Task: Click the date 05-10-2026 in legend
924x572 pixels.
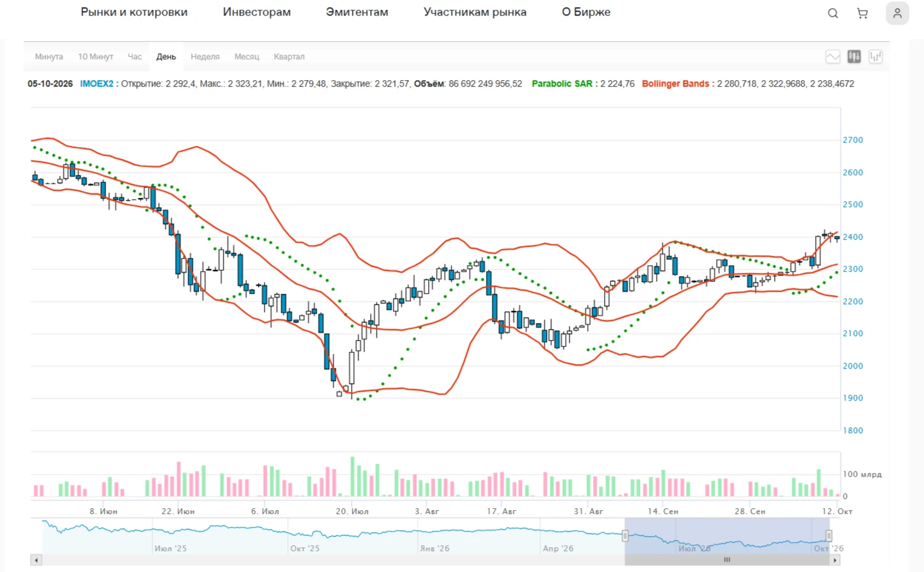Action: [x=50, y=83]
